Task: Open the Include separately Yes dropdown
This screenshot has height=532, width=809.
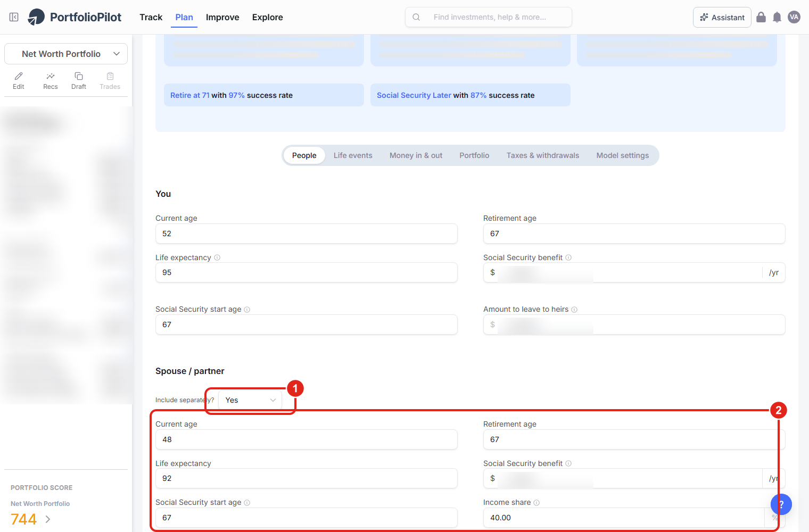Action: tap(250, 400)
